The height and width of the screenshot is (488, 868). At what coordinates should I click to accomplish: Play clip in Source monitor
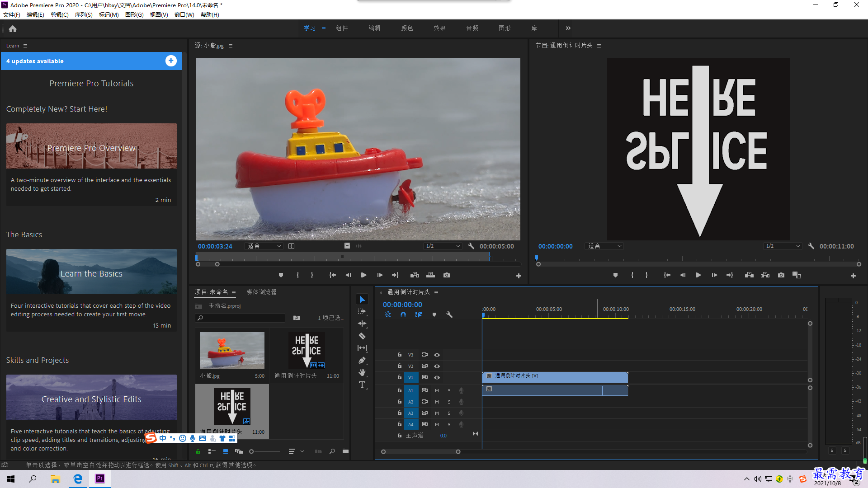363,275
